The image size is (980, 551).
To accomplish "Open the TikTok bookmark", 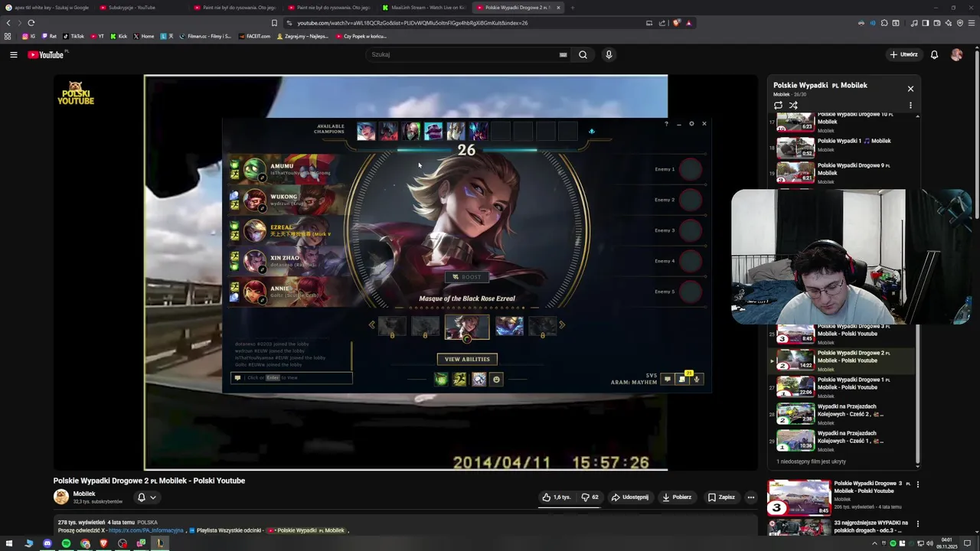I will coord(73,36).
